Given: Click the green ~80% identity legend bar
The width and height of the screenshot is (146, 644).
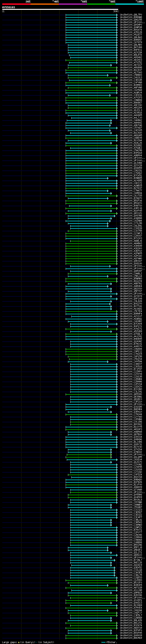Looking at the screenshot, I should 101,4.
